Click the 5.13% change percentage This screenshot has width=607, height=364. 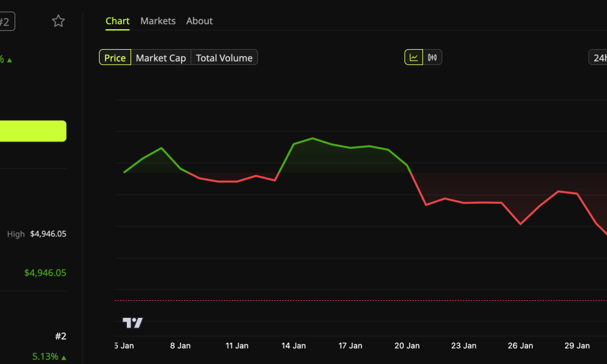coord(46,357)
